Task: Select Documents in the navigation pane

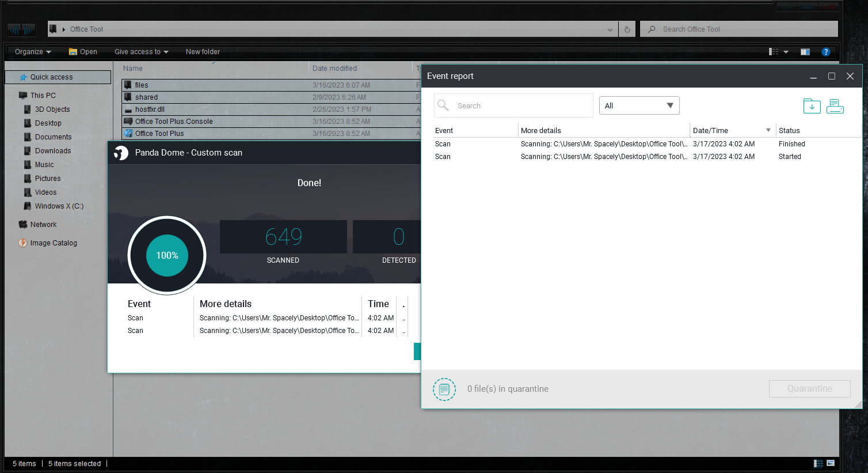Action: click(54, 137)
